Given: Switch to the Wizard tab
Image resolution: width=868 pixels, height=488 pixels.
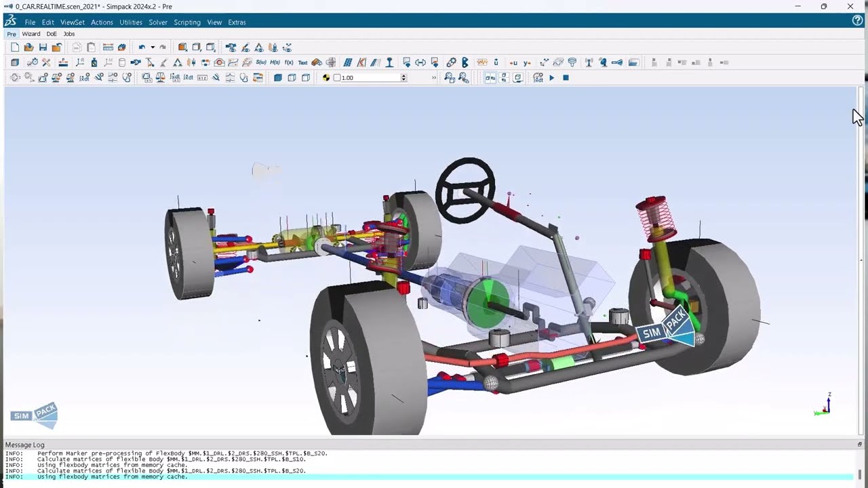Looking at the screenshot, I should pyautogui.click(x=31, y=34).
